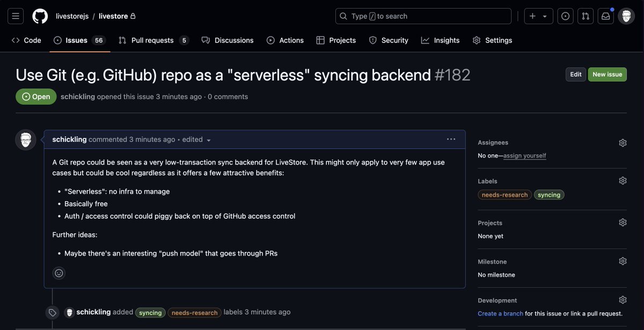This screenshot has height=330, width=644.
Task: Click the Edit issue title button
Action: tap(576, 75)
